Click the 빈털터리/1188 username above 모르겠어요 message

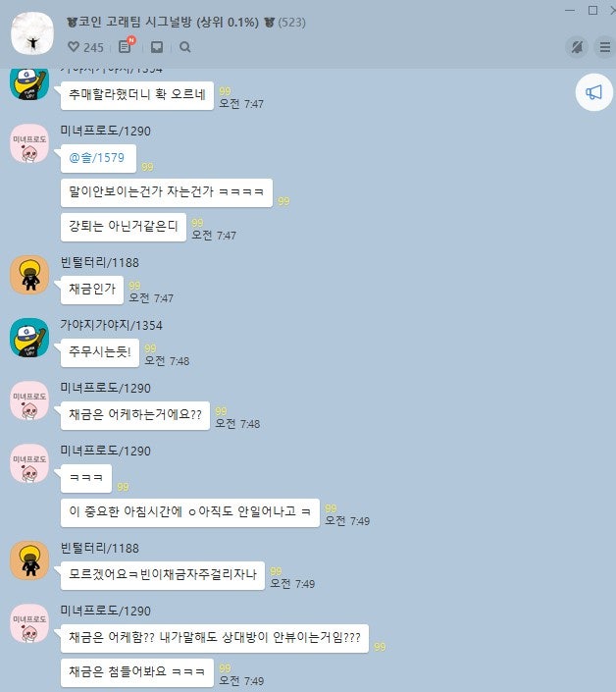click(x=100, y=548)
